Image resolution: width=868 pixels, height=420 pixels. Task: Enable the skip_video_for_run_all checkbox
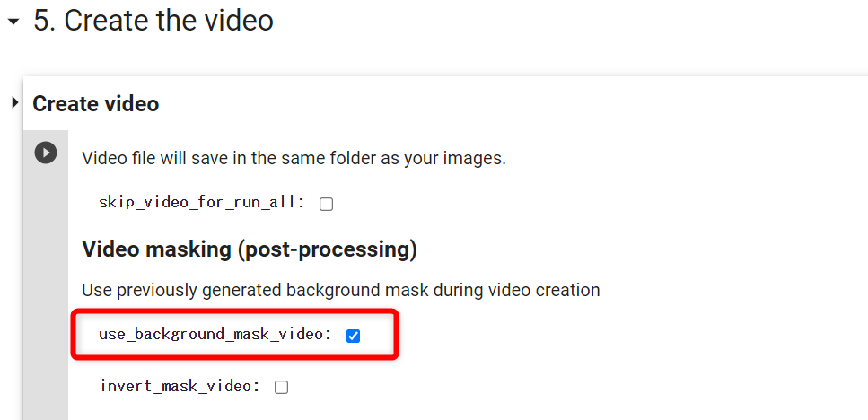(x=326, y=205)
